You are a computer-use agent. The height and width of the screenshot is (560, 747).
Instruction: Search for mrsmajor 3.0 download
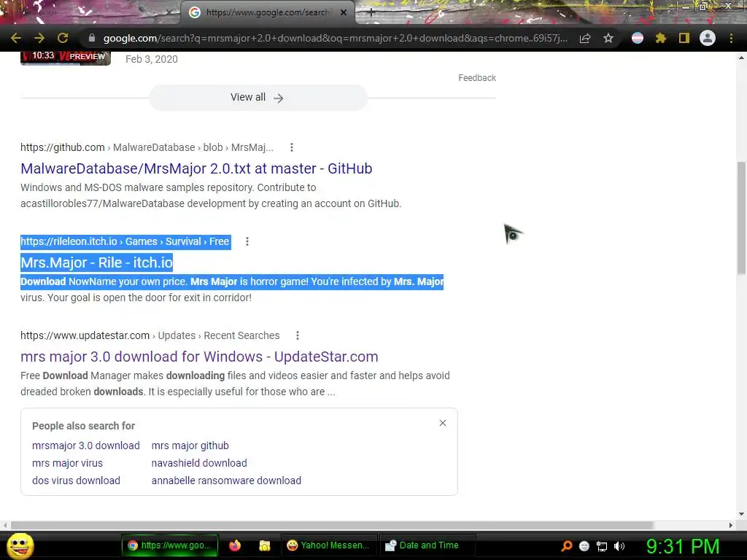tap(86, 446)
